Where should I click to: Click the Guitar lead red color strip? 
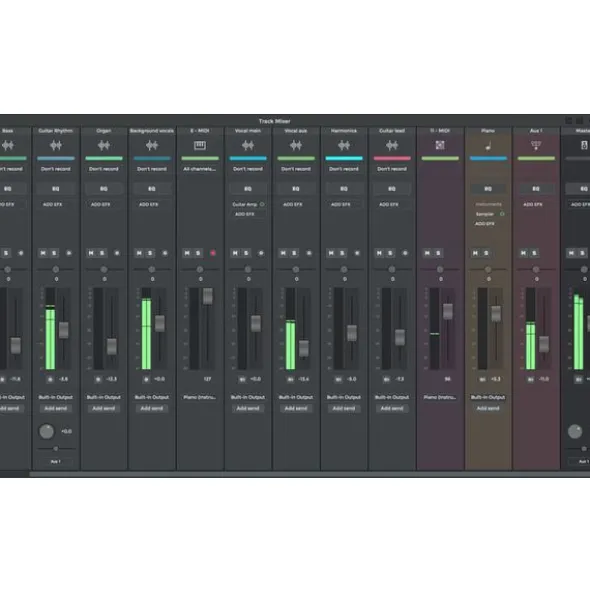pos(392,158)
